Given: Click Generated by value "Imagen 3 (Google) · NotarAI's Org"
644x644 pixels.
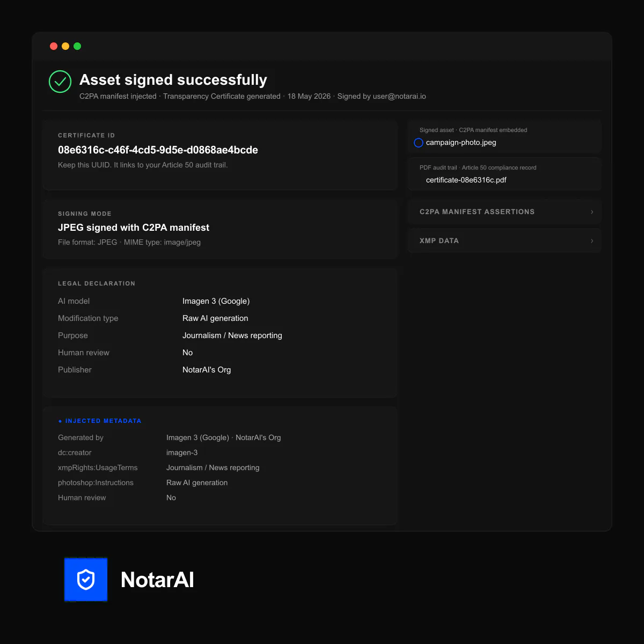Looking at the screenshot, I should click(224, 437).
